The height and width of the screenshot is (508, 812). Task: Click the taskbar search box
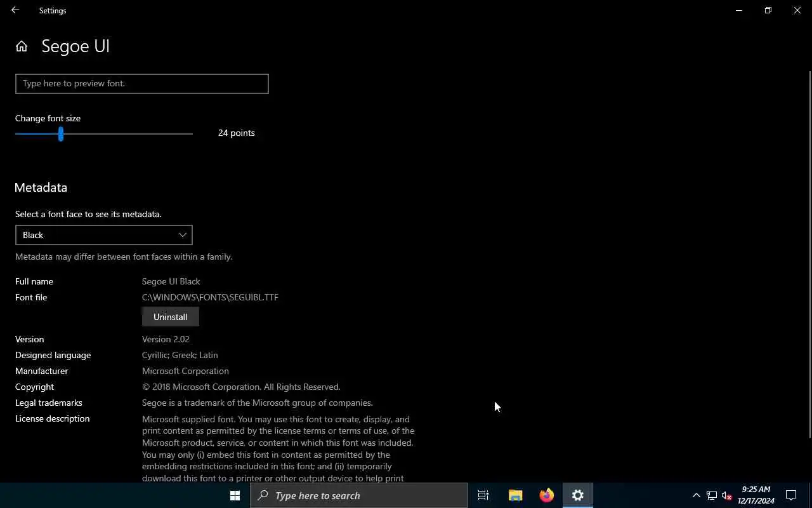click(359, 495)
